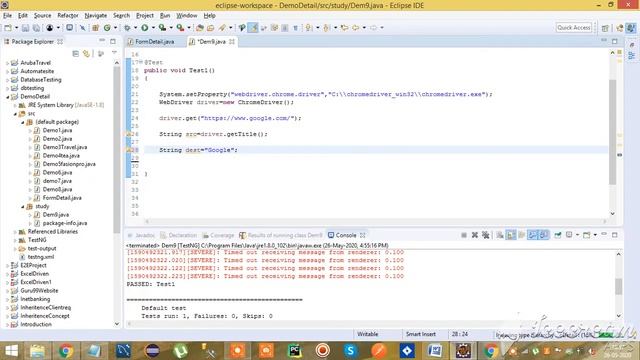
Task: Expand the Referenced Libraries node
Action: pyautogui.click(x=16, y=232)
